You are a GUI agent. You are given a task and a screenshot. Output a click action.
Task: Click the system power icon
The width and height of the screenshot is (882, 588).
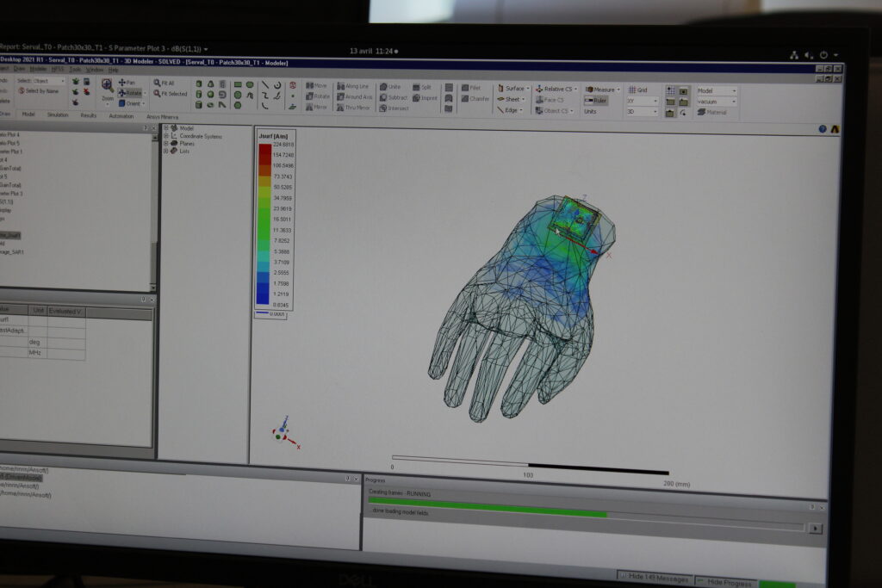pos(823,55)
